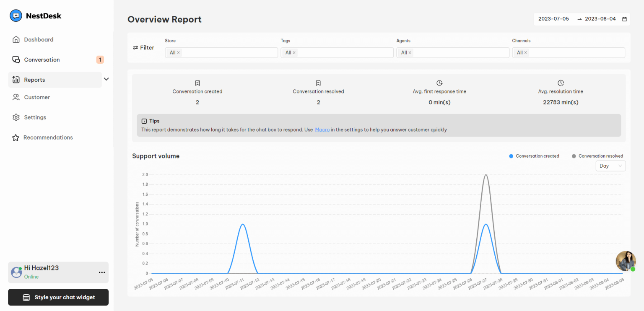The width and height of the screenshot is (644, 311).
Task: Open Customer section via its icon
Action: 16,97
